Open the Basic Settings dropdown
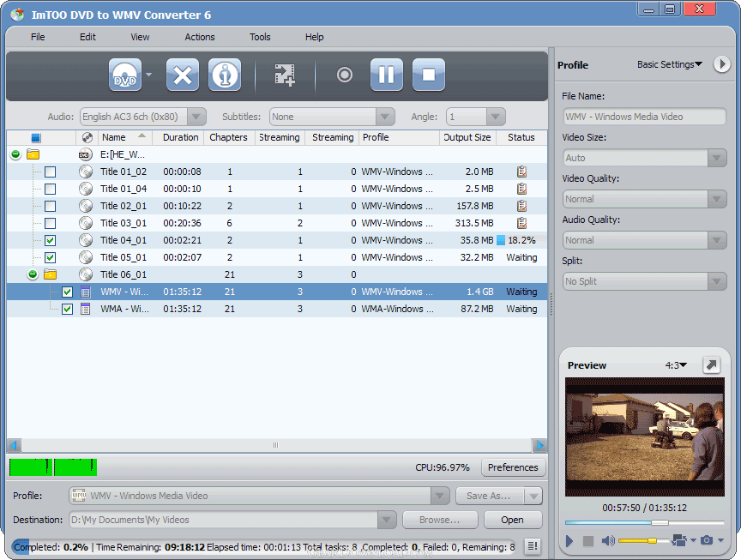The image size is (741, 560). [669, 64]
